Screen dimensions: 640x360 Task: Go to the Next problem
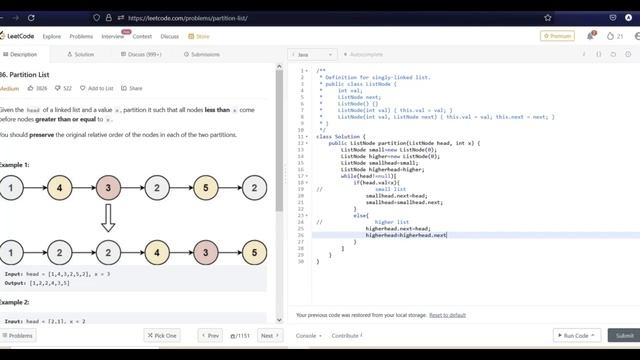coord(270,336)
